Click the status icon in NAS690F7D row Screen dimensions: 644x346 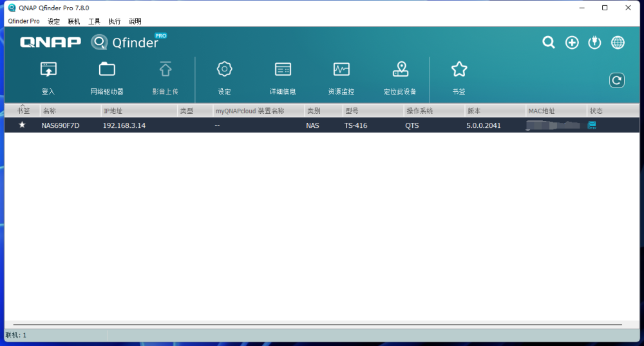592,125
